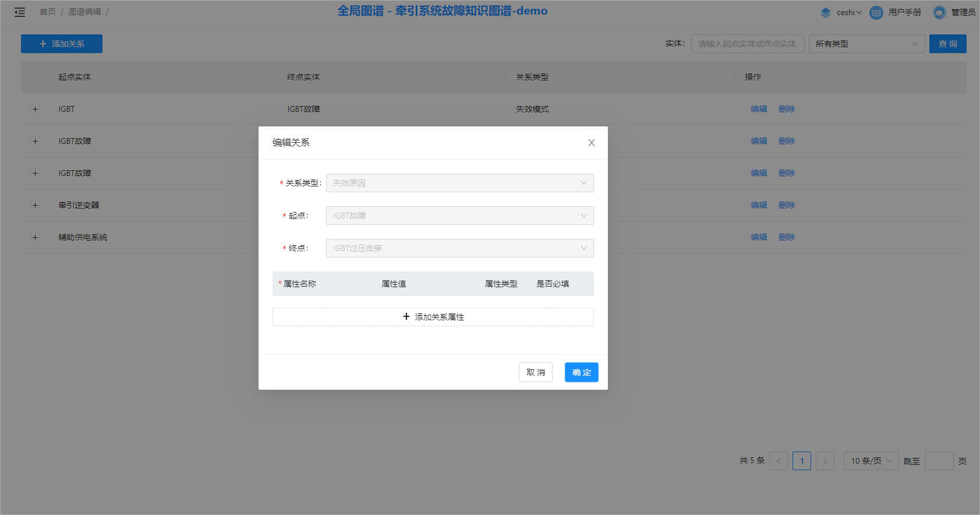Click the plus icon in add relationship attribute
Image resolution: width=980 pixels, height=515 pixels.
[x=406, y=317]
